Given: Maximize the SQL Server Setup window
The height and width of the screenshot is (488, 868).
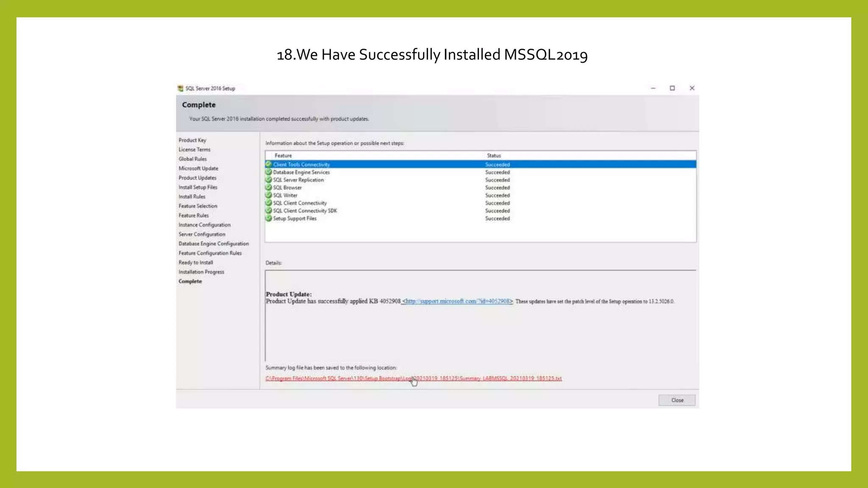Looking at the screenshot, I should point(672,88).
